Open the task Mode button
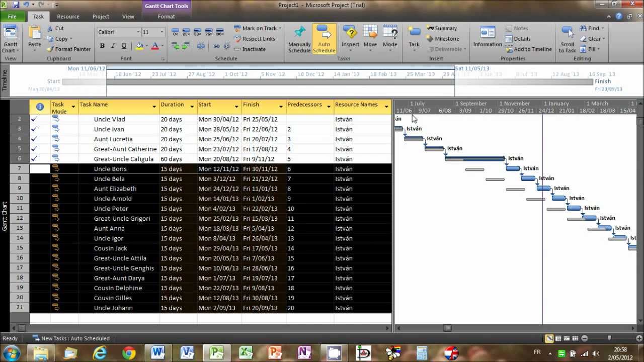Viewport: 644px width, 362px height. 390,38
